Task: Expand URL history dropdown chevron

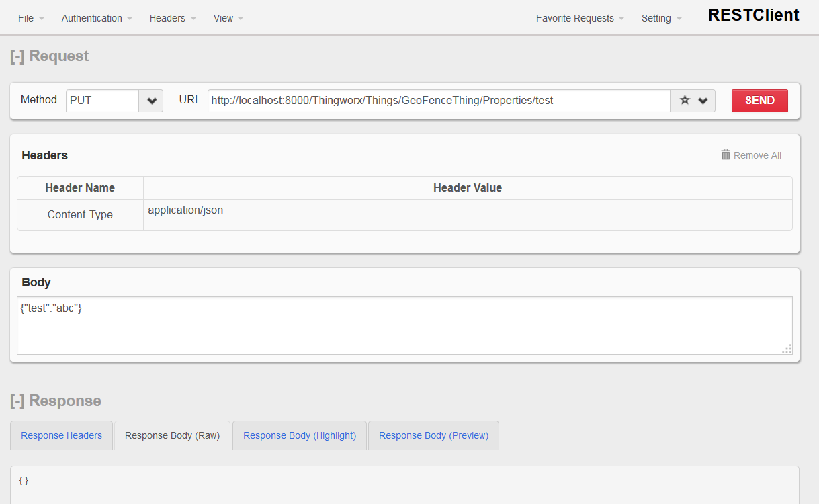Action: click(703, 101)
